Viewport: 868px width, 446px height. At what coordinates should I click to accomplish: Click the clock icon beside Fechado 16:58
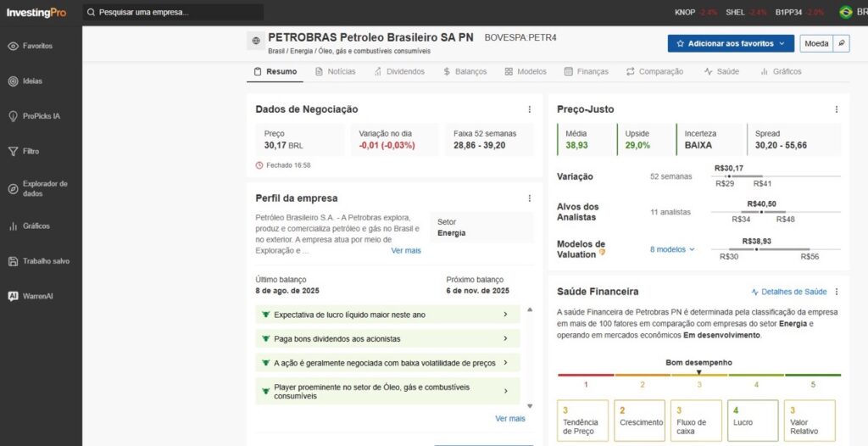tap(259, 165)
